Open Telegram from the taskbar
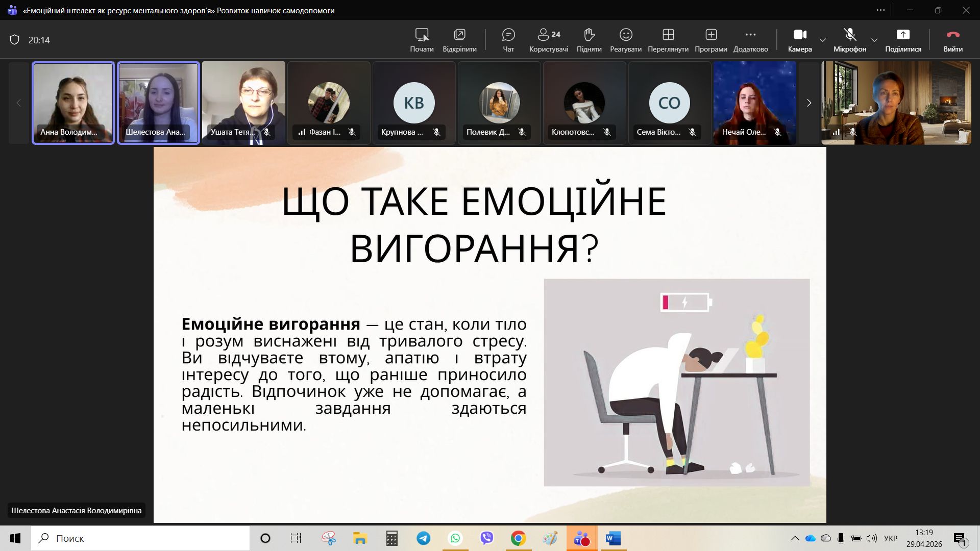Image resolution: width=980 pixels, height=551 pixels. [x=423, y=538]
